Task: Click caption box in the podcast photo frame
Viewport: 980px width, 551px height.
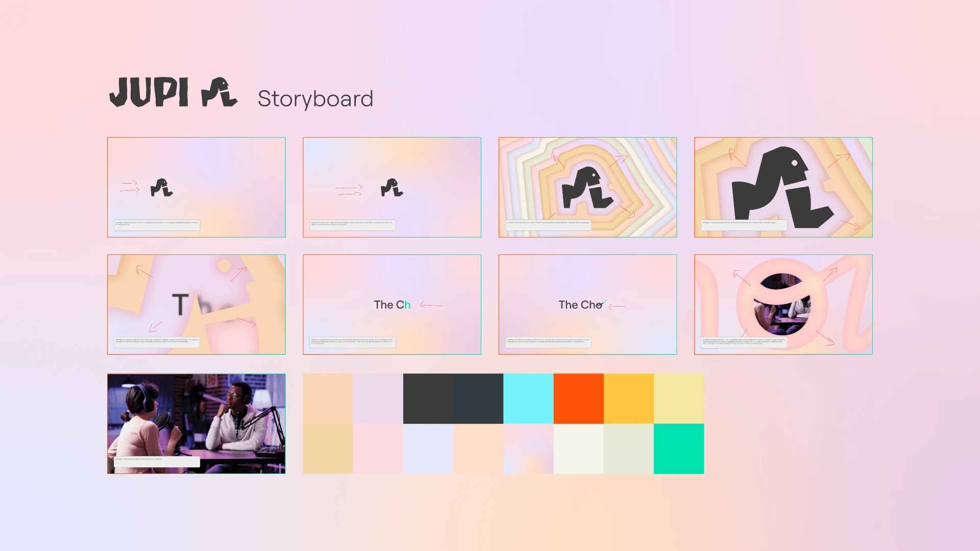Action: (x=157, y=461)
